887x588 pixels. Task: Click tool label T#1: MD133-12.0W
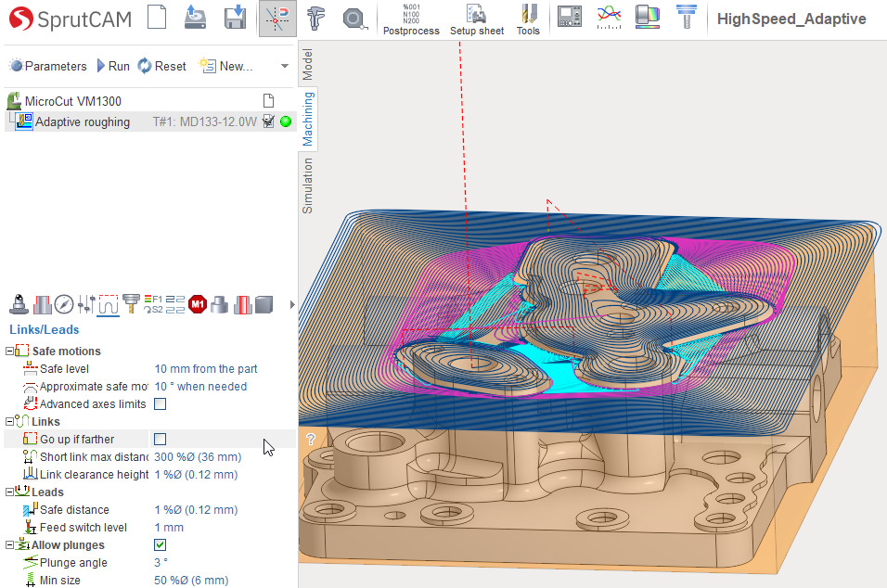pyautogui.click(x=204, y=121)
